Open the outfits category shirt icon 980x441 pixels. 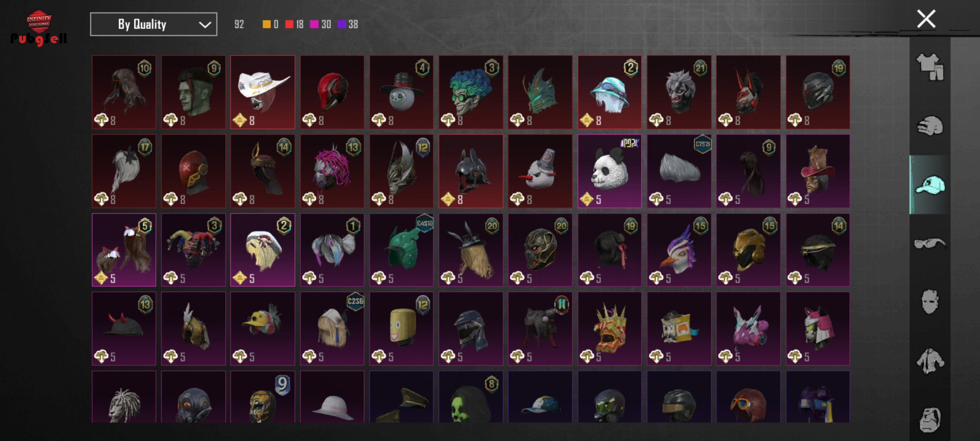click(x=930, y=67)
